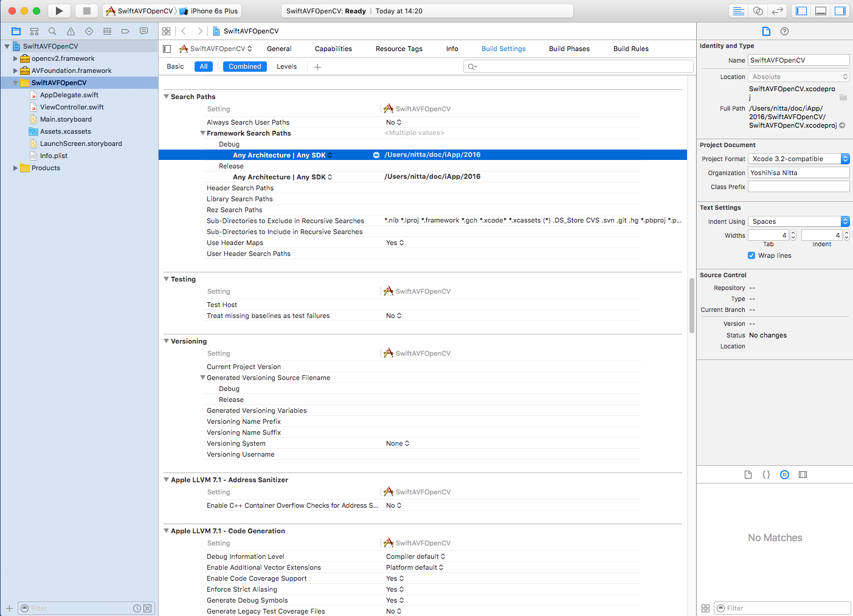This screenshot has height=616, width=853.
Task: Open the Find navigator search icon
Action: (x=52, y=31)
